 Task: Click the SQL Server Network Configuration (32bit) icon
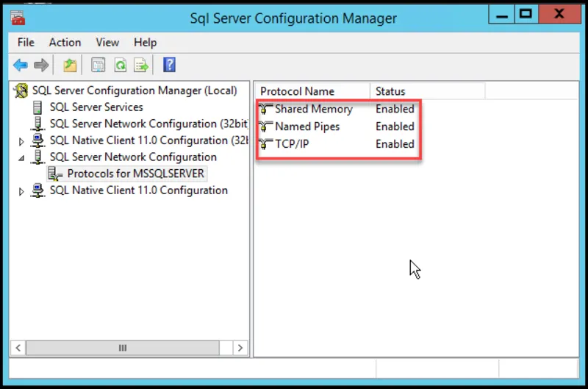(37, 124)
